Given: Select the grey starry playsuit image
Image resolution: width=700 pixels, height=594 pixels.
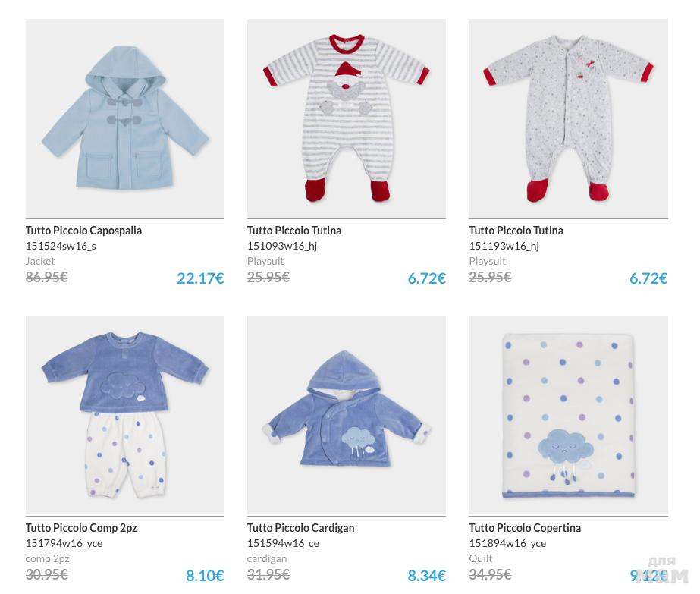Looking at the screenshot, I should pyautogui.click(x=567, y=119).
